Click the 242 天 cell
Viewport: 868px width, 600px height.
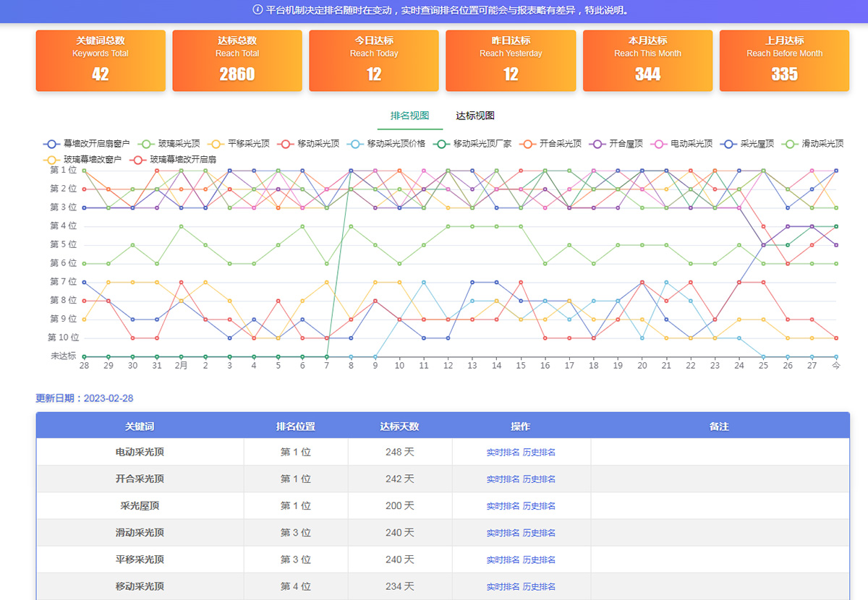tap(400, 479)
